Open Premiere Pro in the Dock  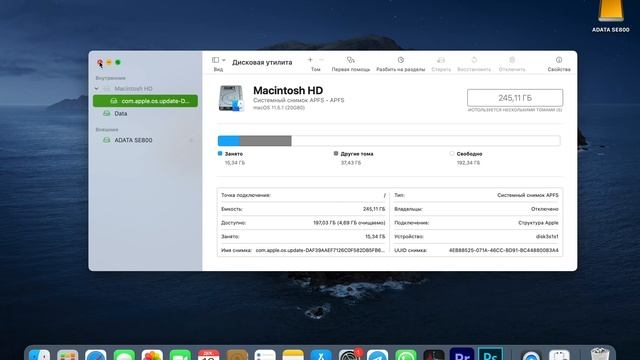click(462, 355)
